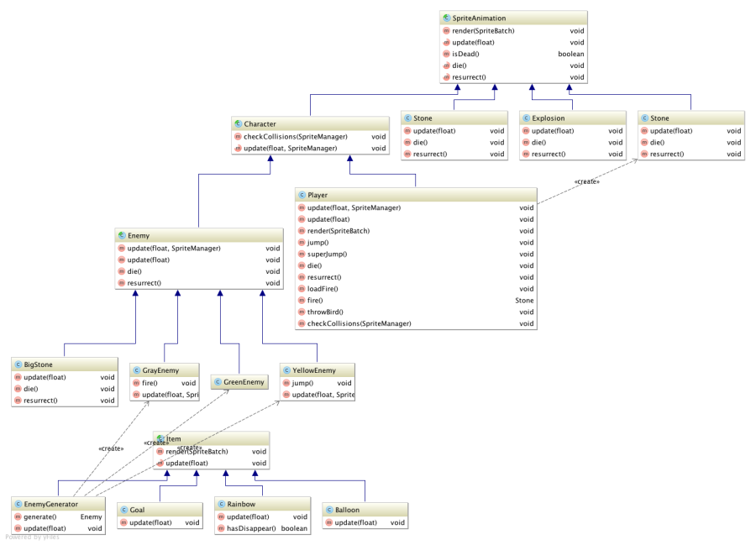Click the Player class icon
The width and height of the screenshot is (756, 545).
click(x=302, y=195)
